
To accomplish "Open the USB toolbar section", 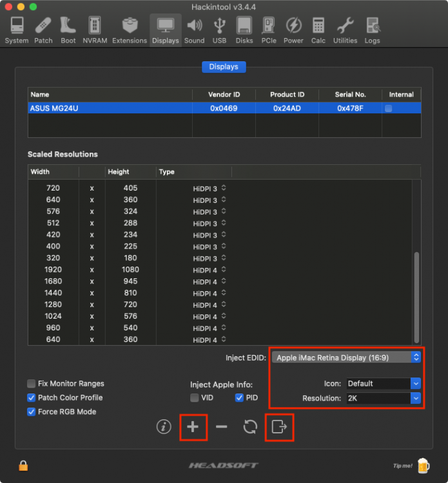I will [x=220, y=30].
